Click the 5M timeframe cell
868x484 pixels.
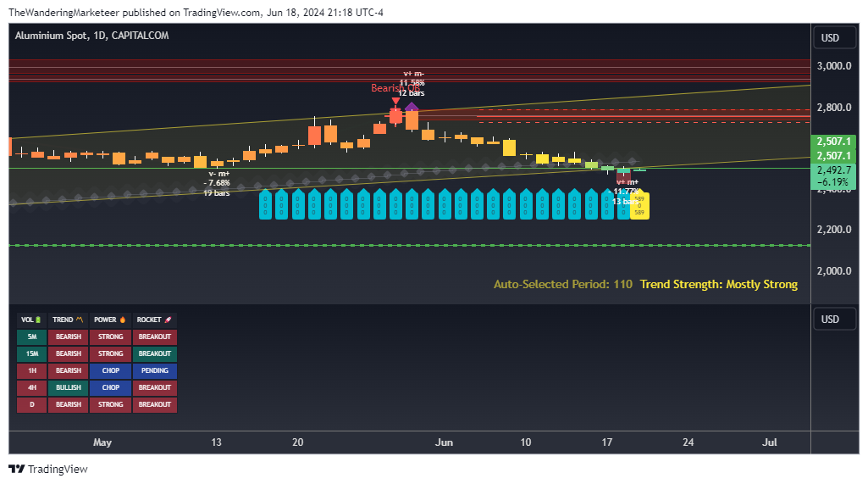point(31,337)
